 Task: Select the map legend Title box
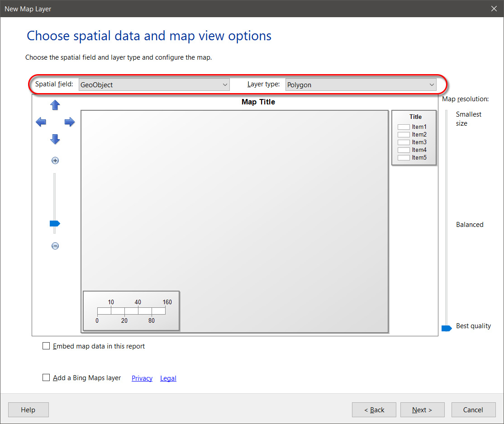point(414,137)
